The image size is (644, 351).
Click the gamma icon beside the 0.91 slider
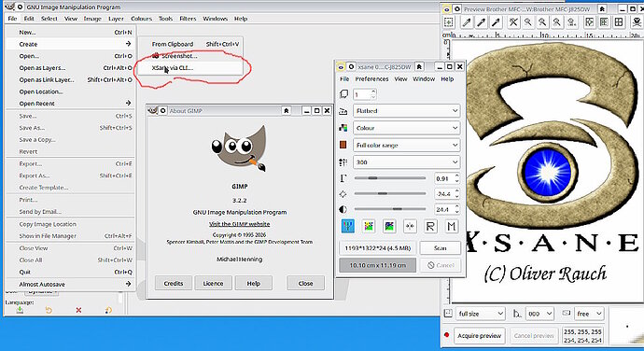click(x=343, y=178)
